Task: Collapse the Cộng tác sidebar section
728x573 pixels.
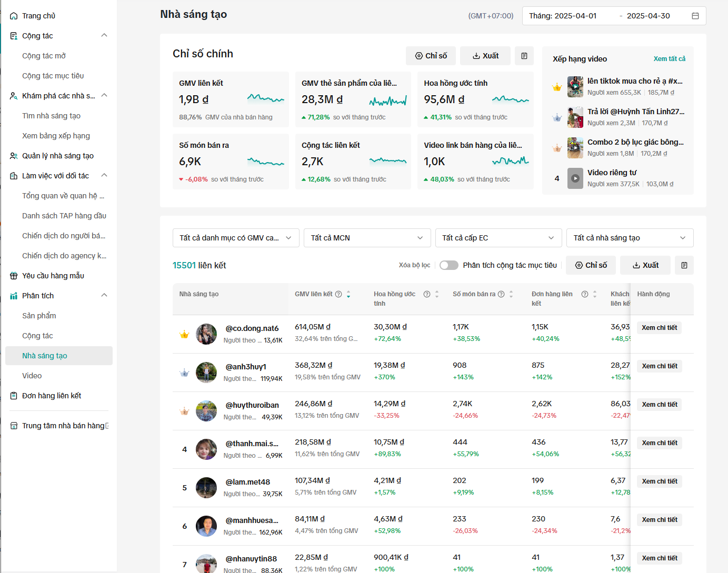Action: click(104, 35)
